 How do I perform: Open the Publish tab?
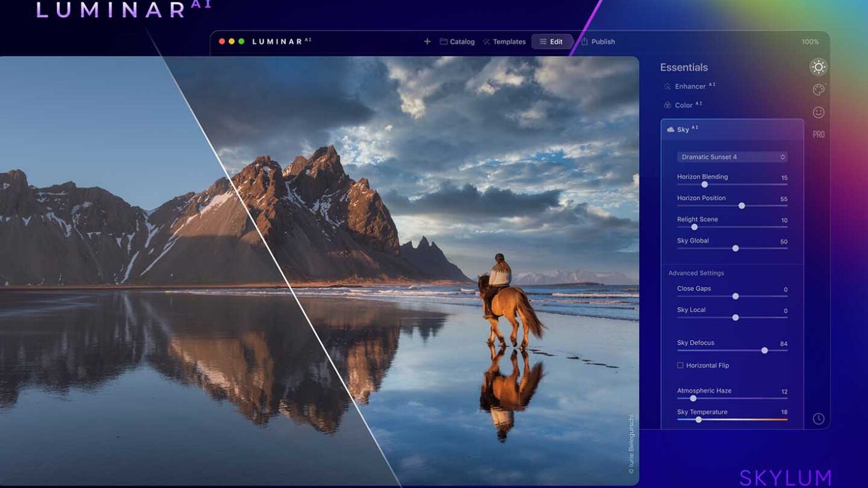(598, 42)
